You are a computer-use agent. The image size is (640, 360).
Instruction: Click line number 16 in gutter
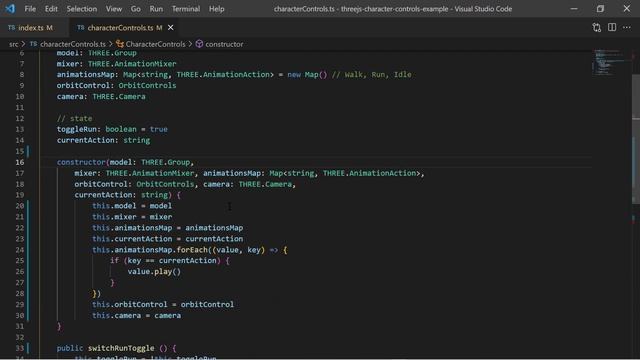[20, 162]
